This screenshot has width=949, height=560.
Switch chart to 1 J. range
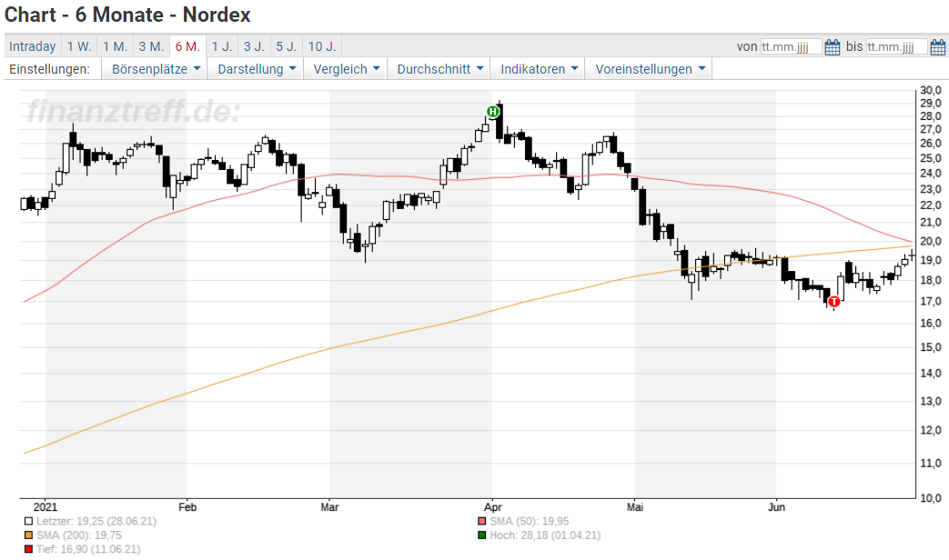pyautogui.click(x=222, y=46)
